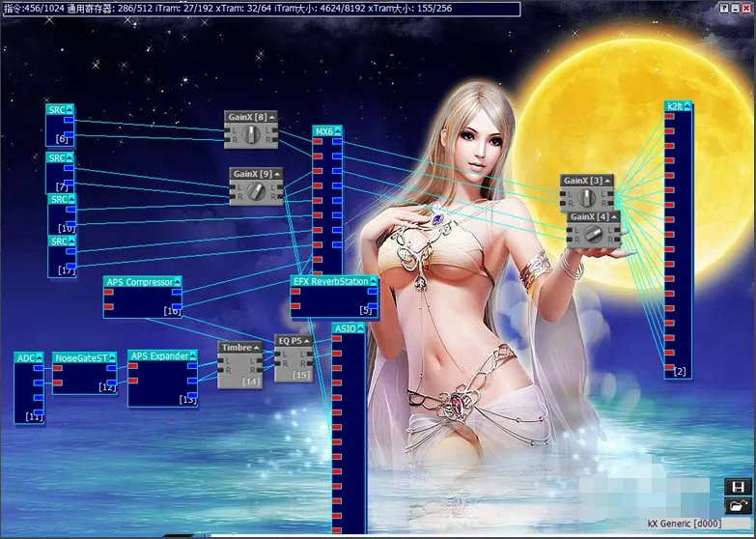Expand the Timbre module arrow

pyautogui.click(x=257, y=348)
